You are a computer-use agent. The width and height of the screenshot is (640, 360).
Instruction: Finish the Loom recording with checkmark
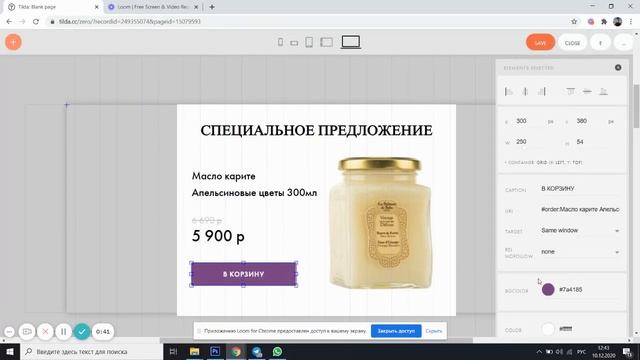[x=82, y=331]
